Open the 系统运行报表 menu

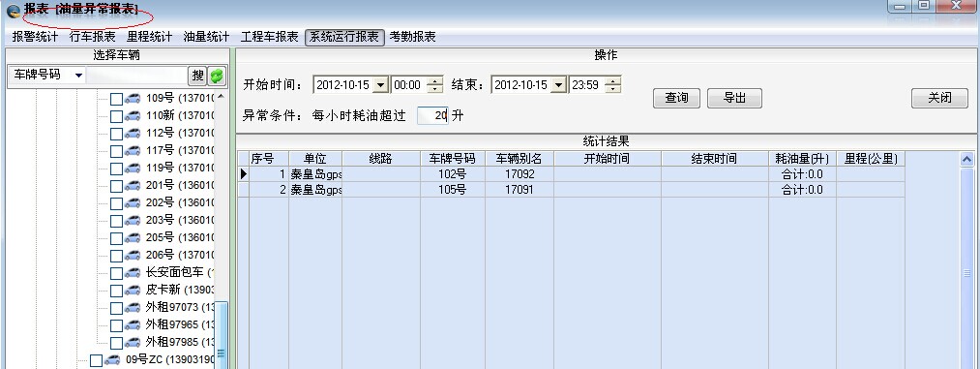[x=344, y=37]
